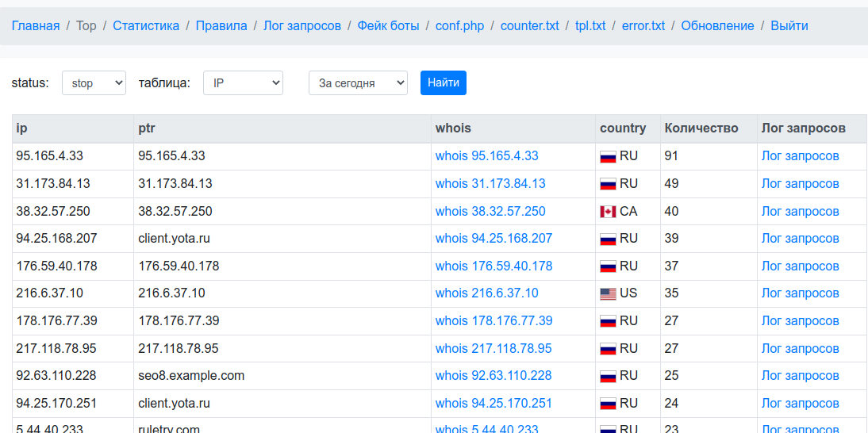The width and height of the screenshot is (868, 433).
Task: Click the Количество column header
Action: (x=701, y=128)
